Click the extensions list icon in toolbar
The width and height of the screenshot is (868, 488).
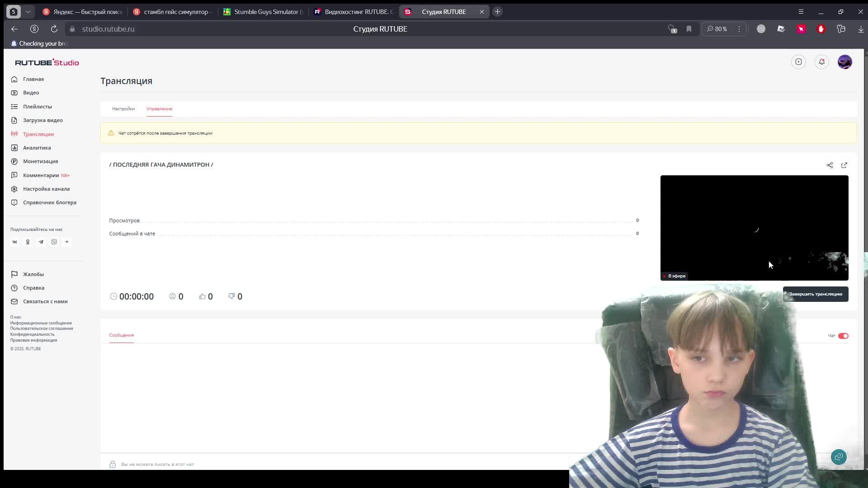841,29
